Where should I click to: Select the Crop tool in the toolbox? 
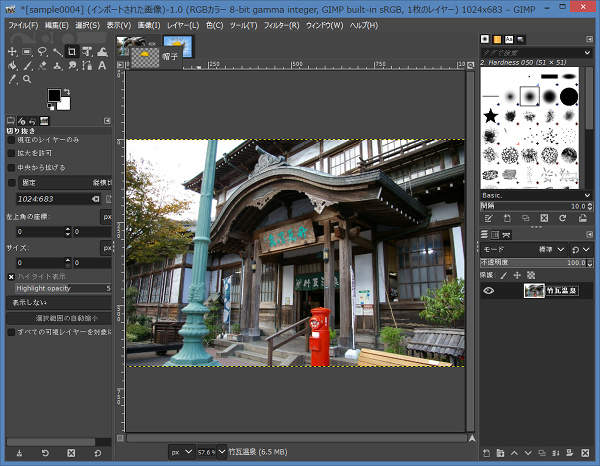coord(72,51)
